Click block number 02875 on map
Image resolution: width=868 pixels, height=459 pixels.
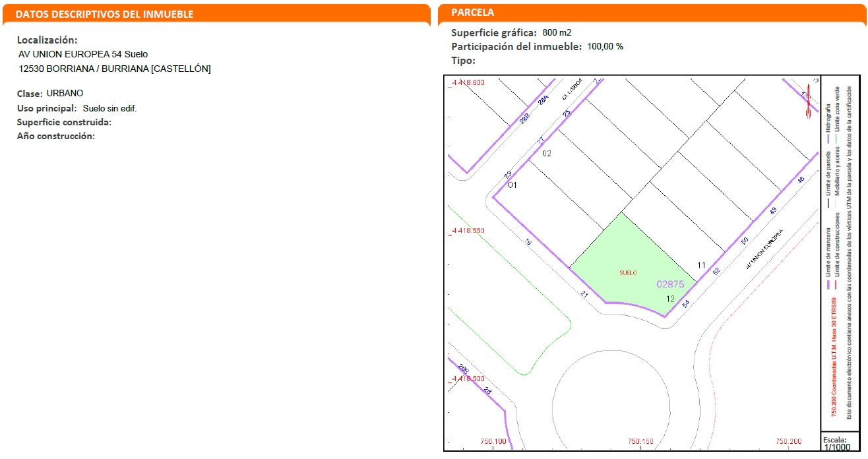(x=670, y=284)
